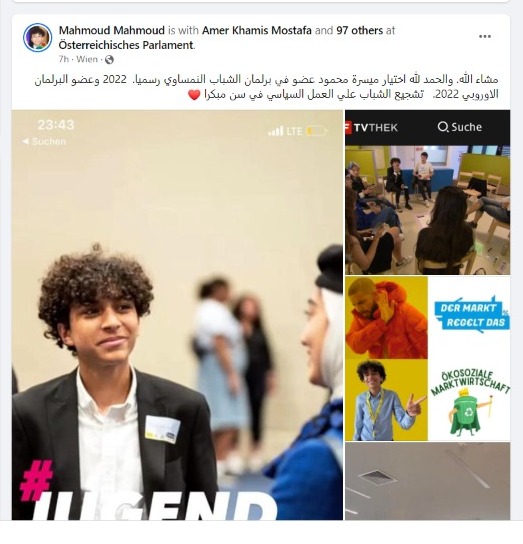523x544 pixels.
Task: Click Mahmoud Mahmoud's profile picture
Action: click(37, 37)
